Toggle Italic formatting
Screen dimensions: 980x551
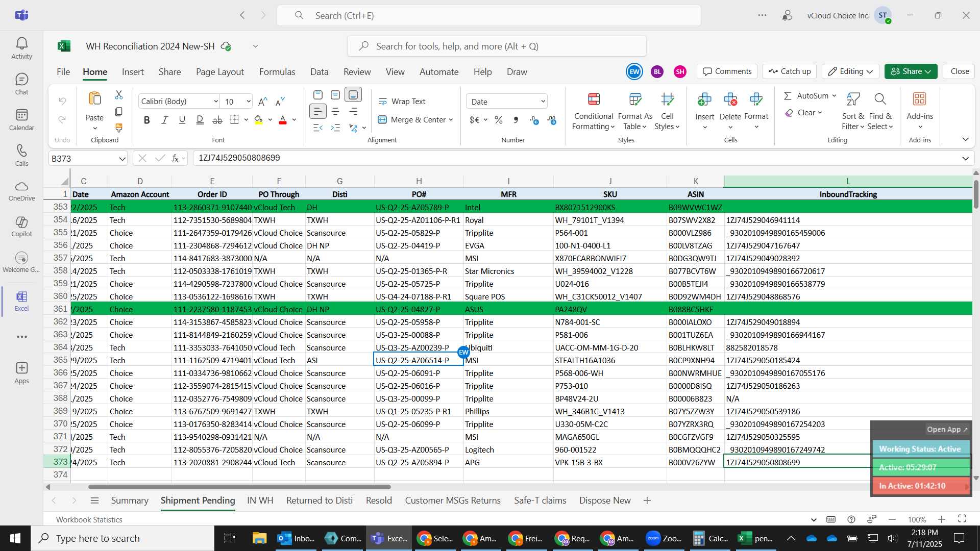click(164, 120)
